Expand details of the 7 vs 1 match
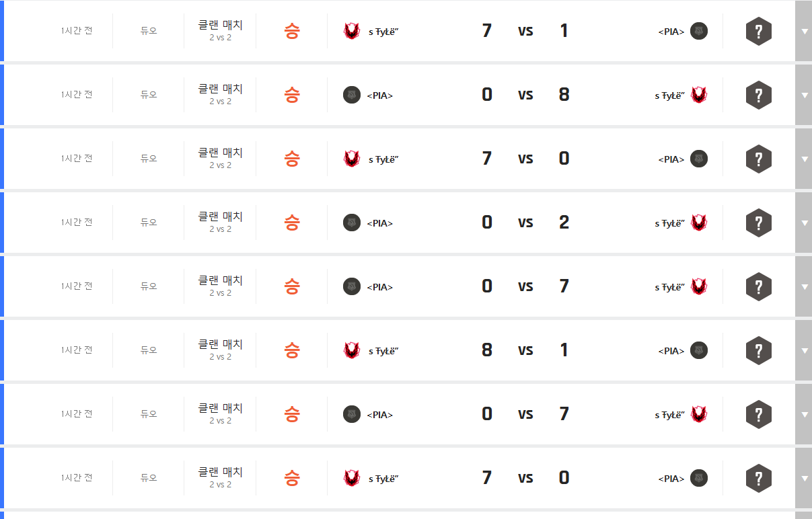The height and width of the screenshot is (519, 812). tap(804, 31)
